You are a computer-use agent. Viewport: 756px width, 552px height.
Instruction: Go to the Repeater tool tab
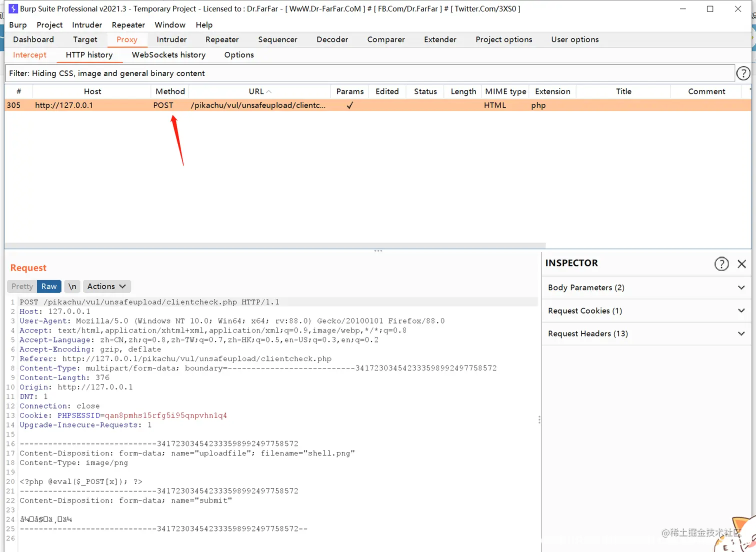[222, 39]
